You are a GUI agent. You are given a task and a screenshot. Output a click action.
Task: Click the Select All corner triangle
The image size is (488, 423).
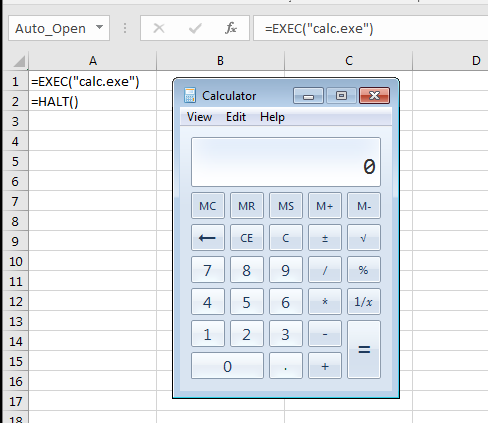click(x=19, y=61)
